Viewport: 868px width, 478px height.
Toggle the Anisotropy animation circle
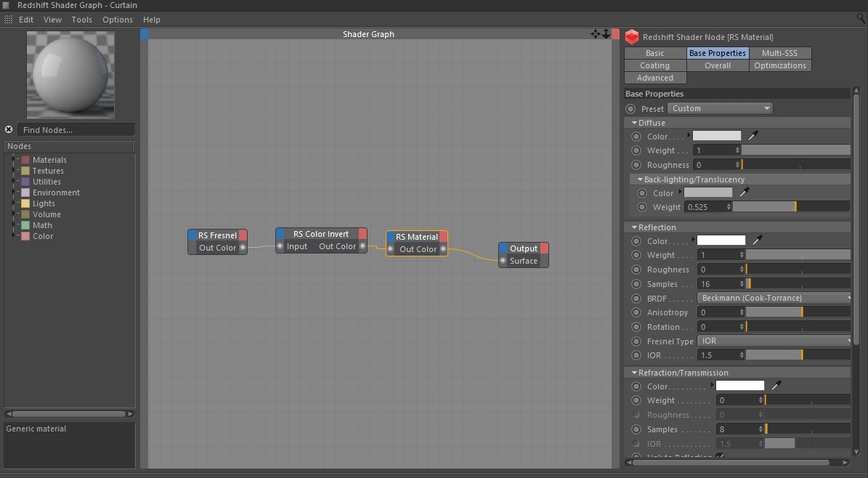pos(636,312)
